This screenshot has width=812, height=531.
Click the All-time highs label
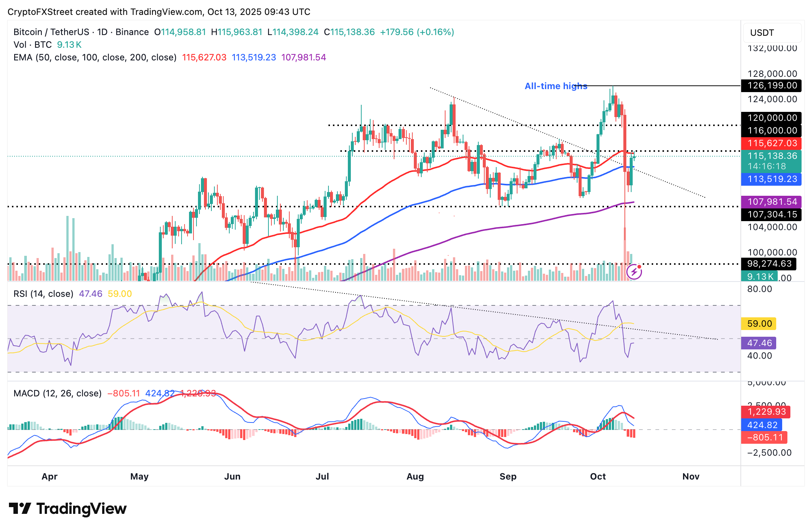coord(556,86)
